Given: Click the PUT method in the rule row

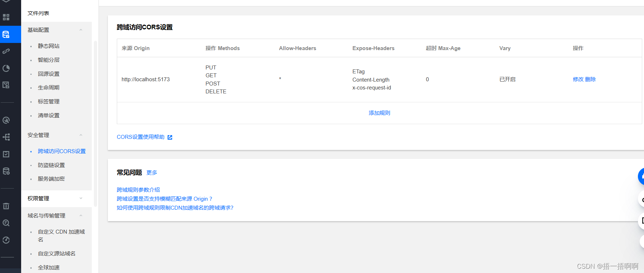Looking at the screenshot, I should click(211, 68).
